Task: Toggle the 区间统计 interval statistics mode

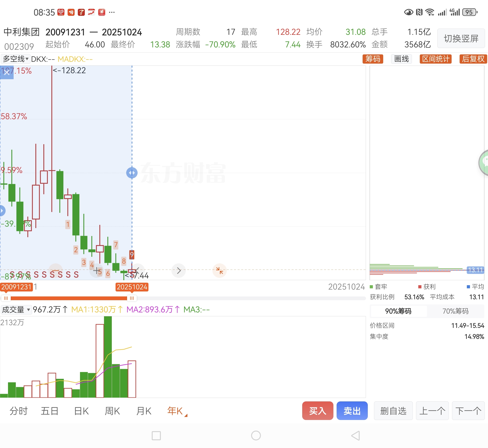Action: 435,59
